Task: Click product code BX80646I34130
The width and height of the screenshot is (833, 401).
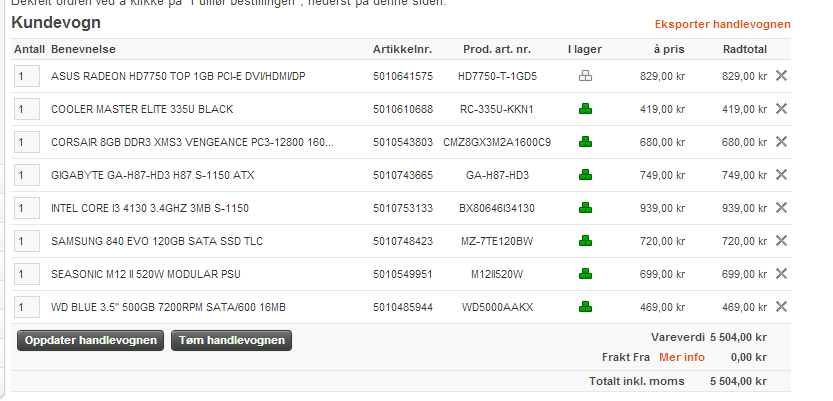Action: tap(497, 208)
